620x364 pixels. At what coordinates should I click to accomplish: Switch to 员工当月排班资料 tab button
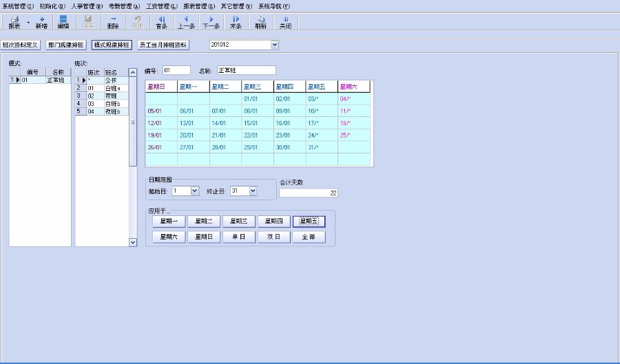[163, 45]
